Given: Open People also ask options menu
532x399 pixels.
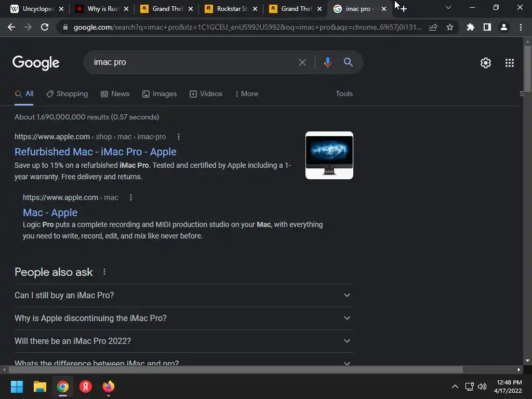Looking at the screenshot, I should (104, 272).
